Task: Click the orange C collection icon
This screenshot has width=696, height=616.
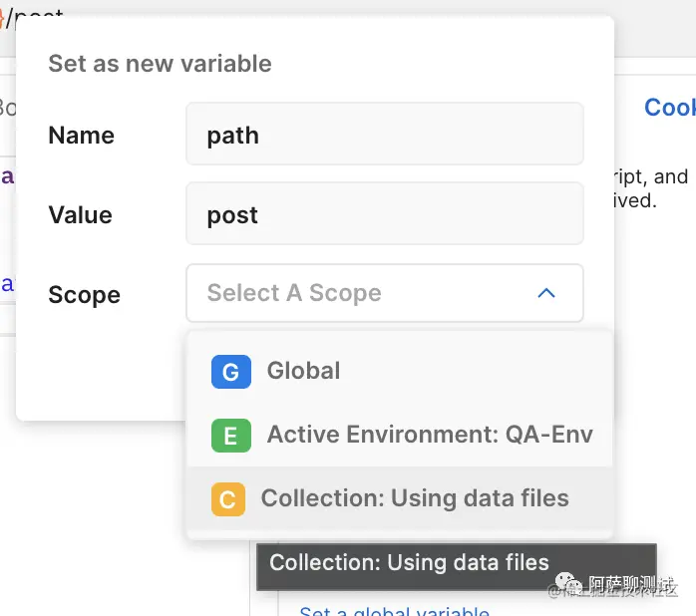Action: 228,499
